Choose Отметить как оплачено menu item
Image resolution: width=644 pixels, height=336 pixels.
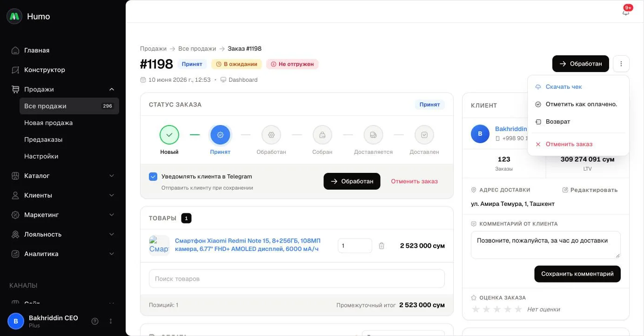[578, 104]
